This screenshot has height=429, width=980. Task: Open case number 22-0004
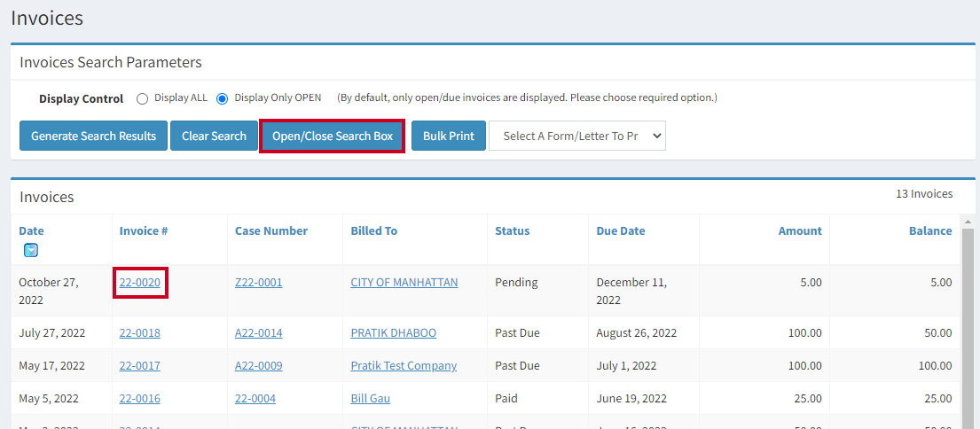coord(255,398)
